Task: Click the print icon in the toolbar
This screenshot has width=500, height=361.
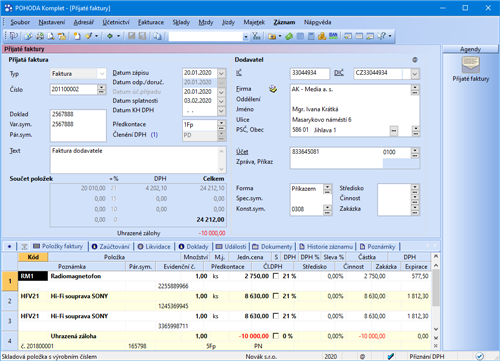Action: [x=40, y=36]
